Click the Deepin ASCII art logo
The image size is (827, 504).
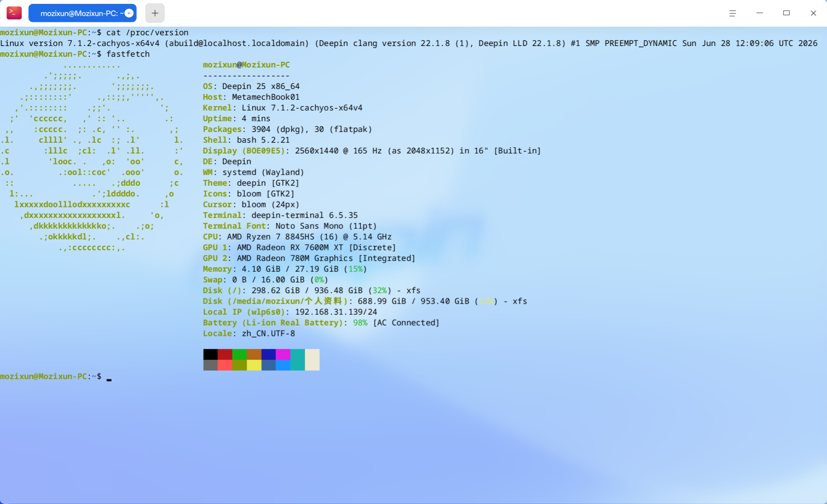(x=92, y=157)
